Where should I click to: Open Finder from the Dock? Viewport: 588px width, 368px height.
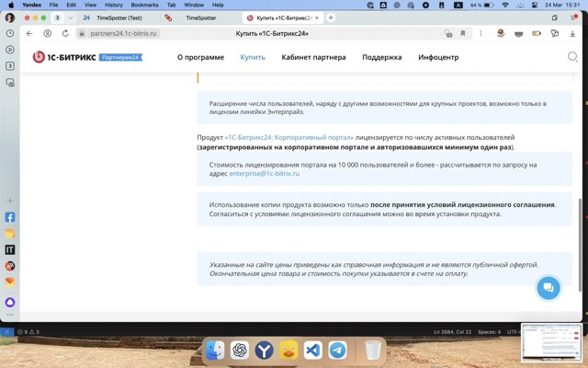click(215, 351)
